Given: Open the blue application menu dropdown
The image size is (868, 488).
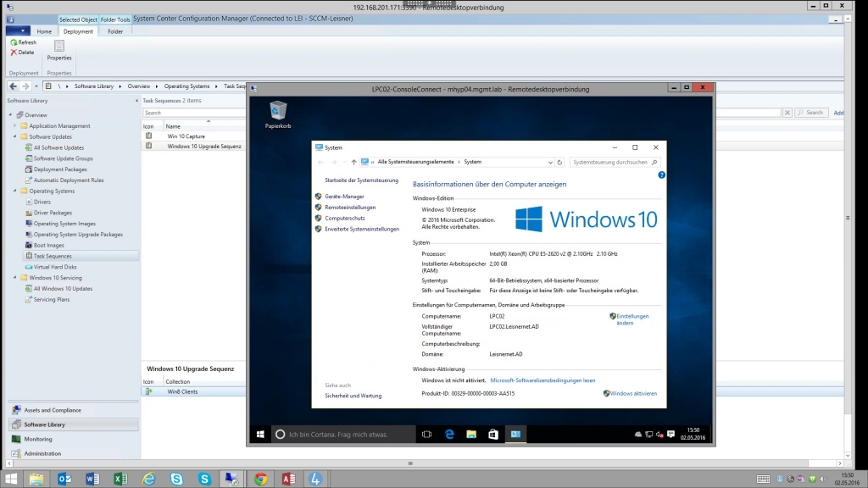Looking at the screenshot, I should pyautogui.click(x=18, y=31).
